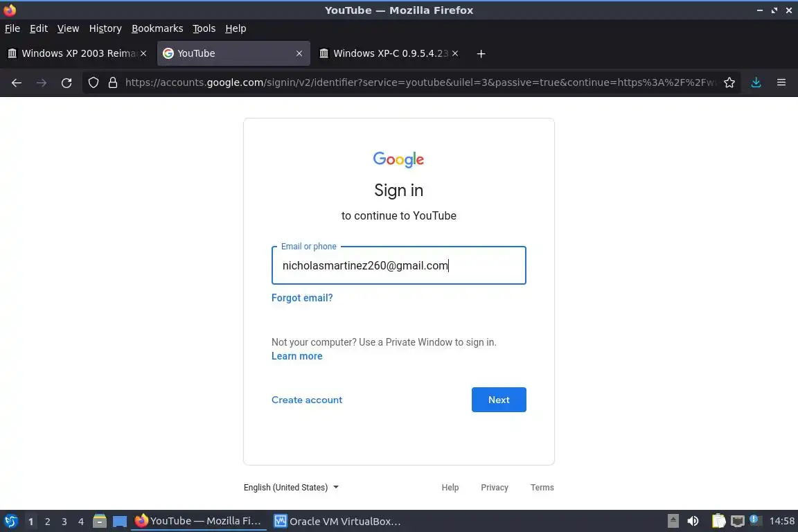The width and height of the screenshot is (798, 532).
Task: Switch to Windows XP-C 0.9.5.4.23 tab
Action: point(389,53)
